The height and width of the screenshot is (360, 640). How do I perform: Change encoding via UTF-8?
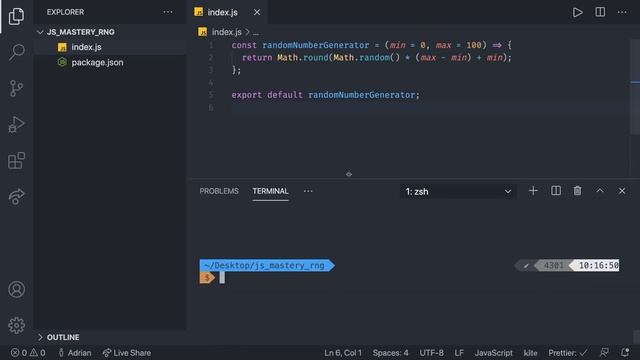[x=431, y=353]
